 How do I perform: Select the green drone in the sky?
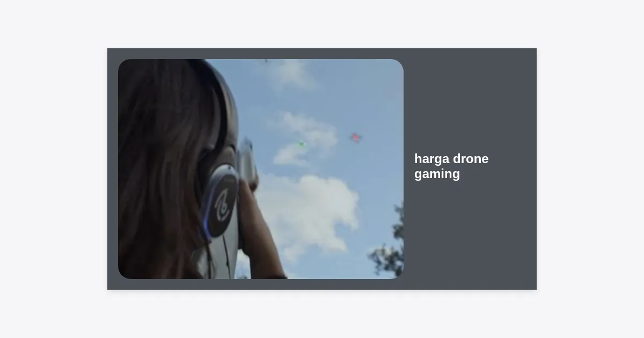pyautogui.click(x=302, y=144)
